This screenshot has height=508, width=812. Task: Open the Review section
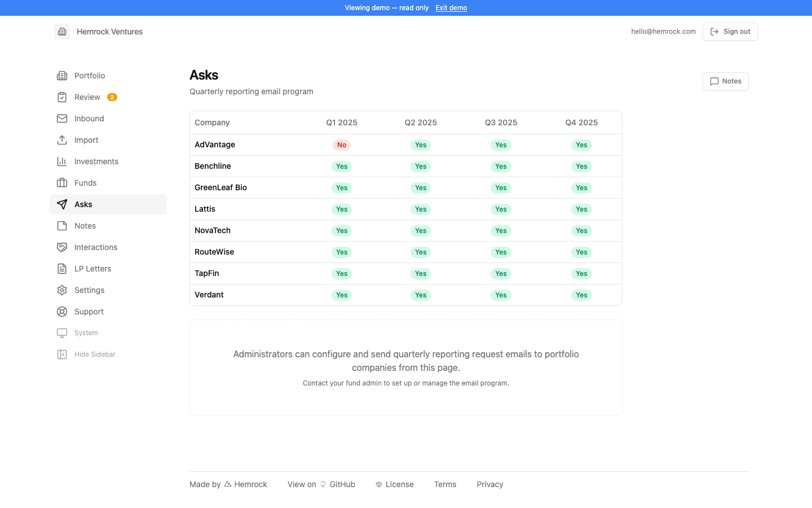click(x=108, y=97)
